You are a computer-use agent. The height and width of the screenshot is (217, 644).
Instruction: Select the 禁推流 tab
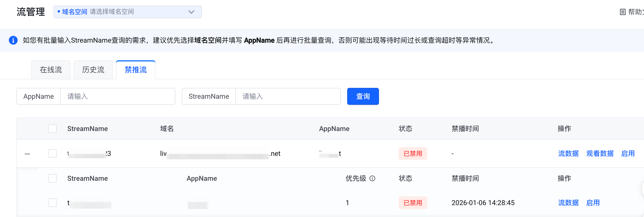136,70
